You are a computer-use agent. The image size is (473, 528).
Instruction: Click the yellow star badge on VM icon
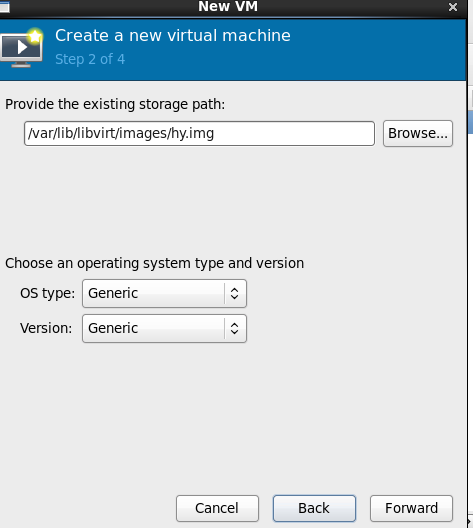(x=35, y=36)
